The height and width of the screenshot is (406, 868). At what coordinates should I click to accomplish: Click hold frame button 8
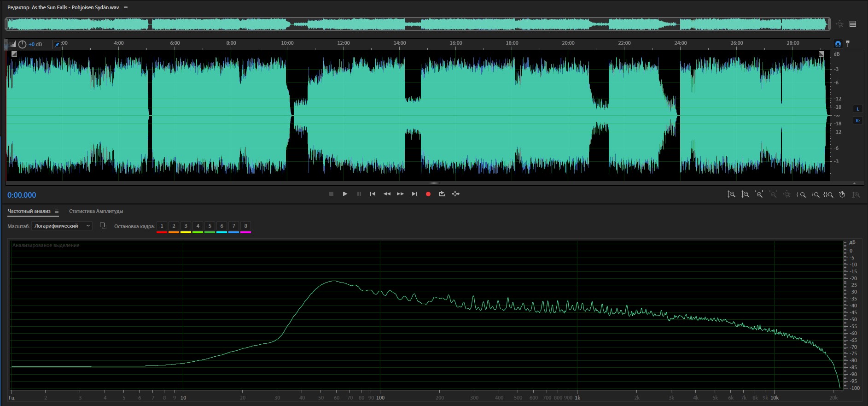[x=245, y=226]
